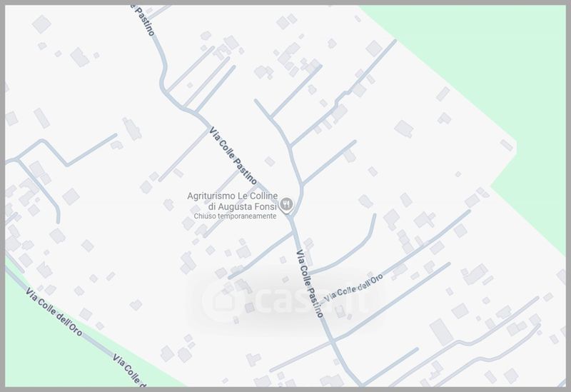Viewport: 571px width, 392px height.
Task: Click the large rectangular building in bottom right
Action: pyautogui.click(x=441, y=332)
